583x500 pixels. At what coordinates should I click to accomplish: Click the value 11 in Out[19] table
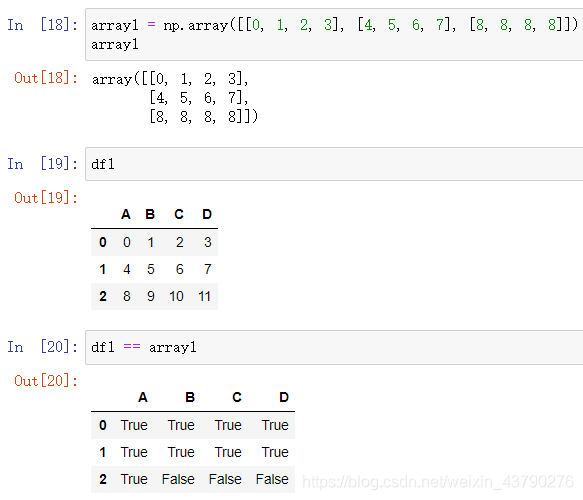coord(204,296)
